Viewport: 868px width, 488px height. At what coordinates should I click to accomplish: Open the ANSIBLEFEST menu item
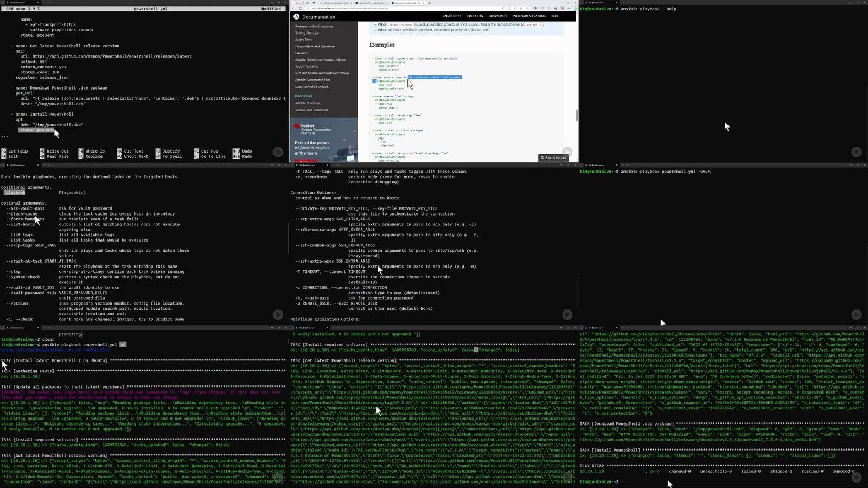(452, 16)
